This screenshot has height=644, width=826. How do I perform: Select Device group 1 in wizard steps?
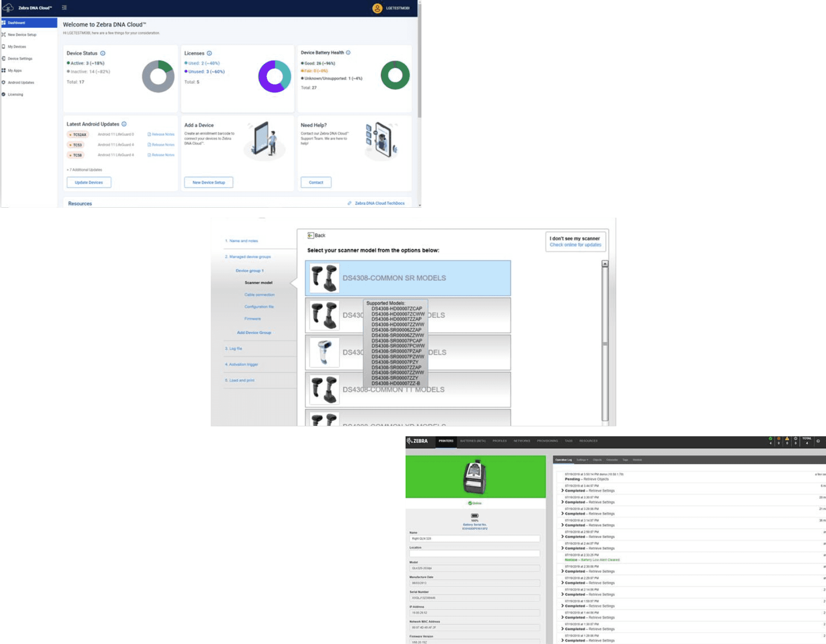(x=249, y=271)
